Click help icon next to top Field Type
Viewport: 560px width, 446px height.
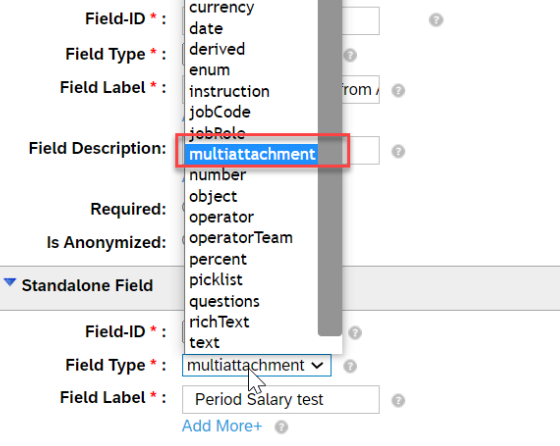(350, 55)
